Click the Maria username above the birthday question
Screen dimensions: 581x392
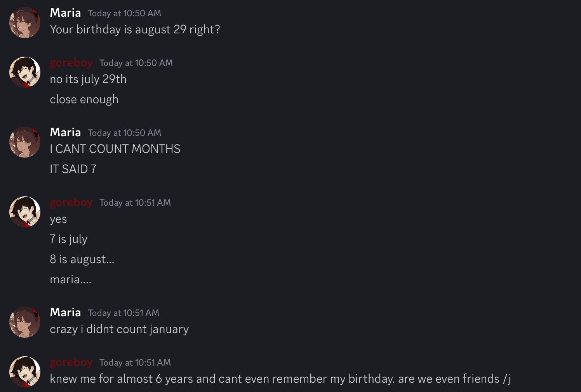pyautogui.click(x=65, y=13)
